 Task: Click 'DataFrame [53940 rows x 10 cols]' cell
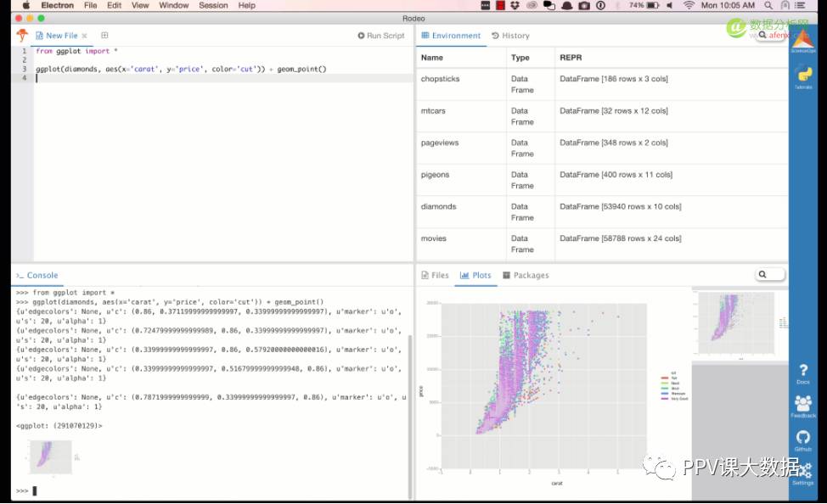[x=620, y=207]
